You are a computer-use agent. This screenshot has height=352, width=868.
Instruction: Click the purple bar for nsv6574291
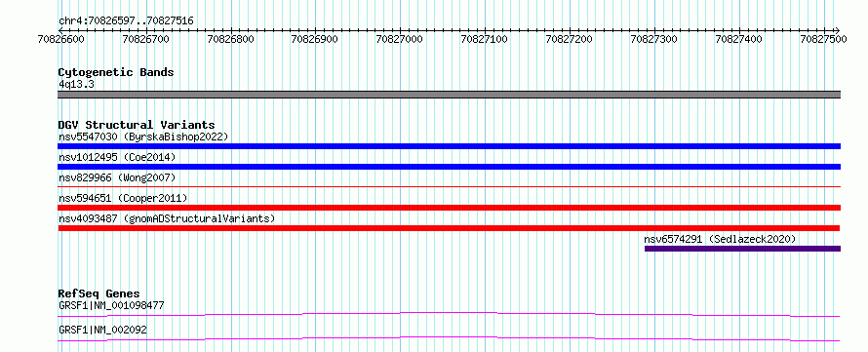click(x=742, y=249)
